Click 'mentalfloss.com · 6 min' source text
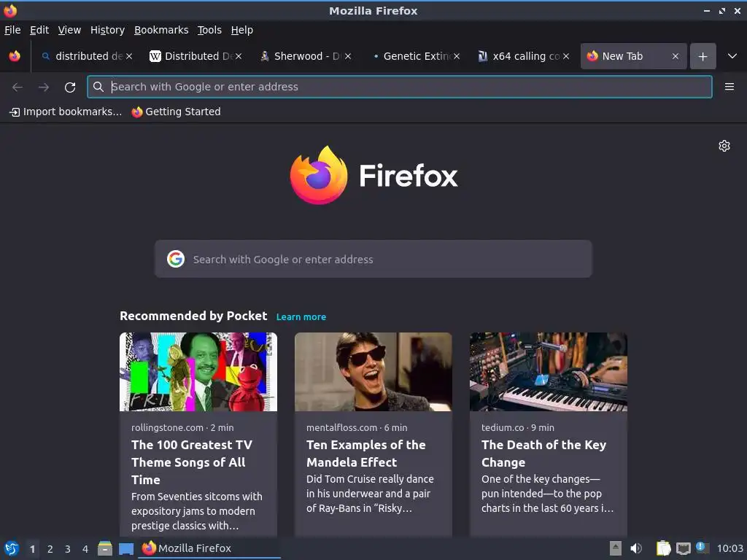Screen dimensions: 747x560 [x=357, y=427]
